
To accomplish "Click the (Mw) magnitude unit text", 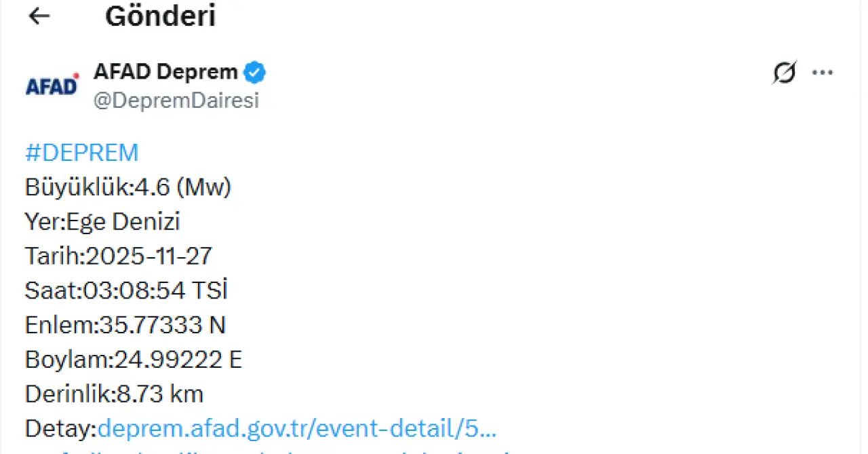I will click(203, 187).
